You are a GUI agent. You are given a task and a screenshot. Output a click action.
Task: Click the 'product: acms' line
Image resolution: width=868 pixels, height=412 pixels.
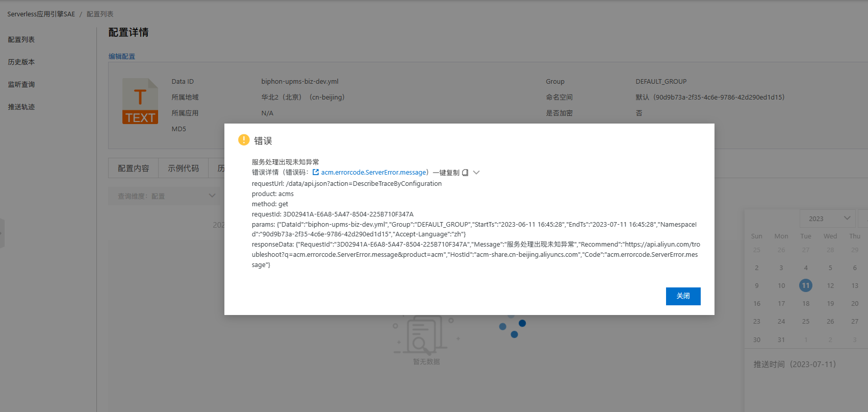272,193
